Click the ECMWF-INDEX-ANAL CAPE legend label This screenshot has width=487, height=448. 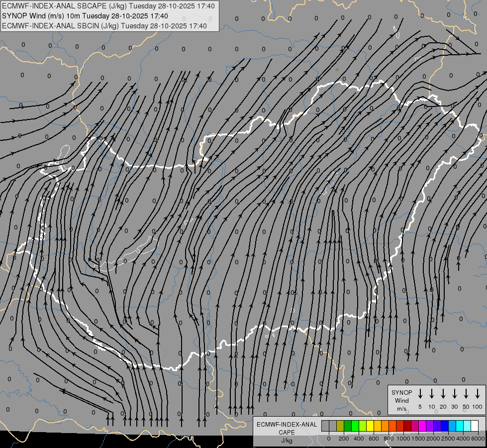click(287, 428)
